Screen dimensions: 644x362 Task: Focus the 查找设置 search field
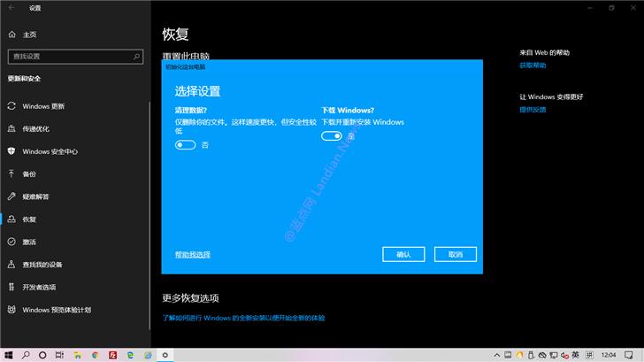[x=75, y=57]
